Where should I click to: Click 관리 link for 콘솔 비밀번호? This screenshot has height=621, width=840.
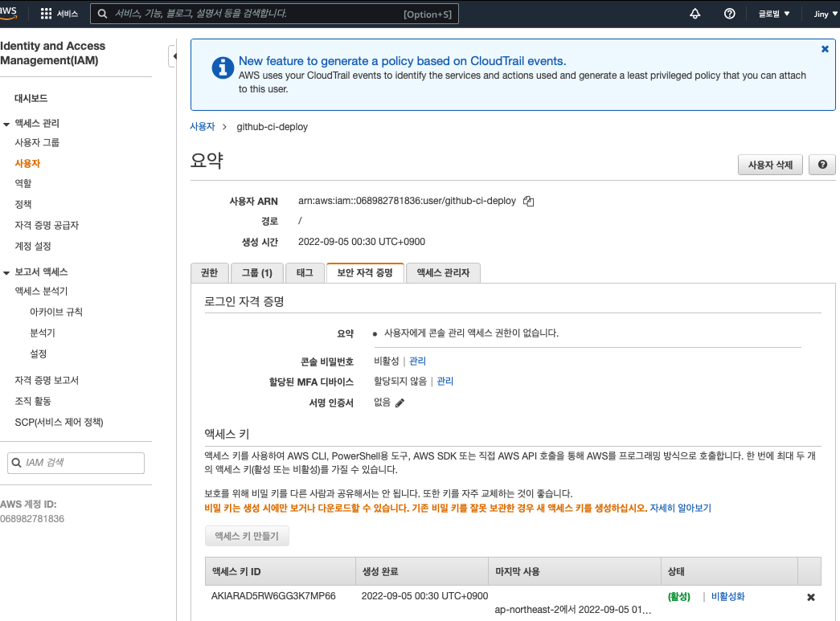(x=417, y=361)
